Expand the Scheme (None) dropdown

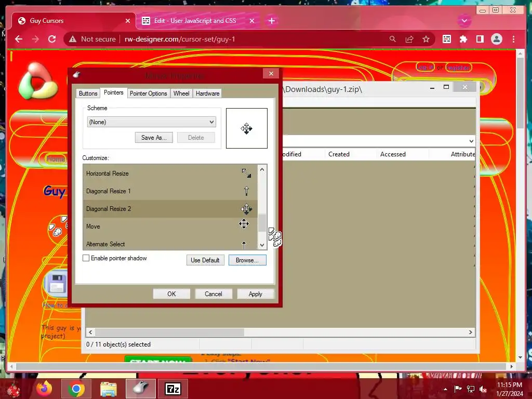[151, 122]
